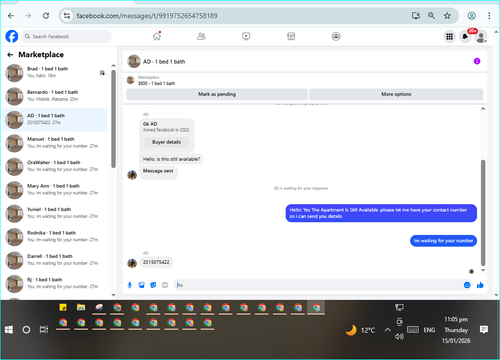Open the Windows Start menu
The width and height of the screenshot is (500, 360).
(x=9, y=330)
